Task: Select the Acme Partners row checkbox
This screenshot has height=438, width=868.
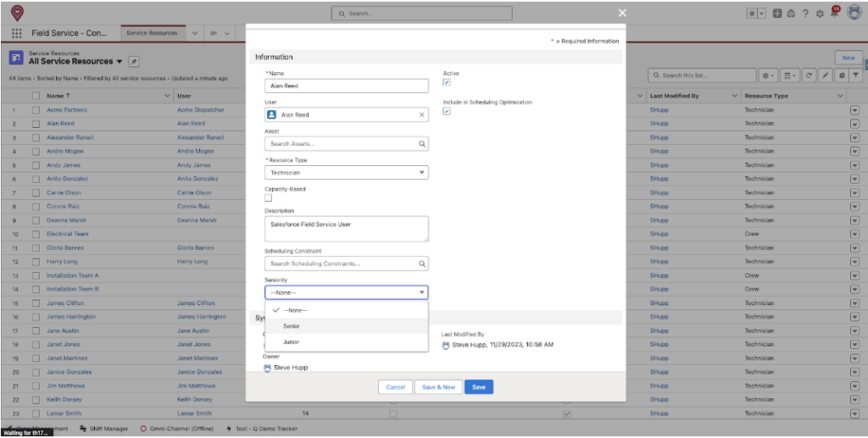Action: pyautogui.click(x=36, y=110)
